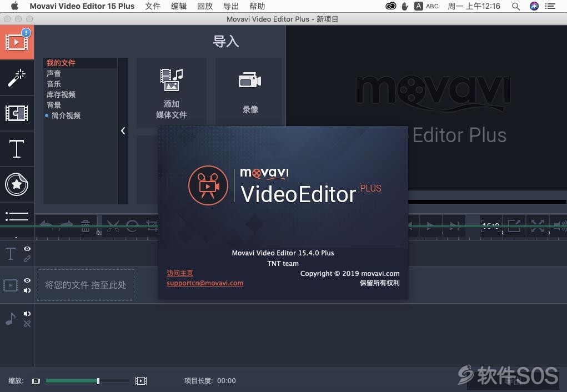The height and width of the screenshot is (392, 567).
Task: Click the zoom out small frame icon
Action: pos(36,381)
